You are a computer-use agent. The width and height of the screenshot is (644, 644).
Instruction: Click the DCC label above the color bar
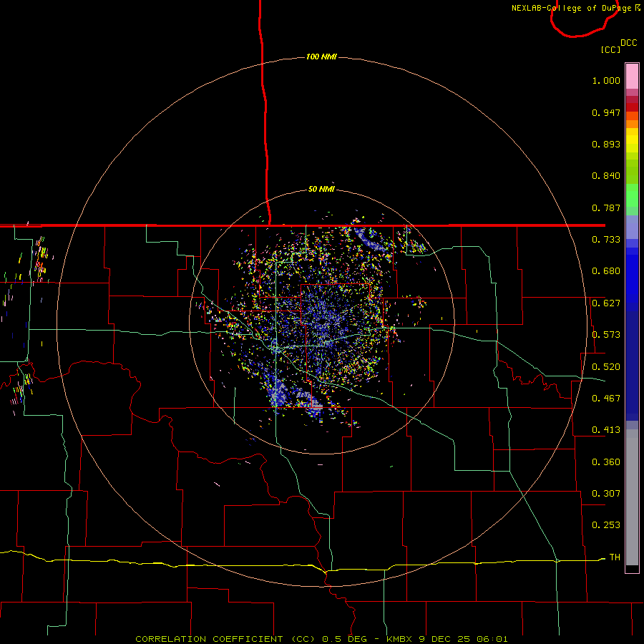pyautogui.click(x=629, y=43)
